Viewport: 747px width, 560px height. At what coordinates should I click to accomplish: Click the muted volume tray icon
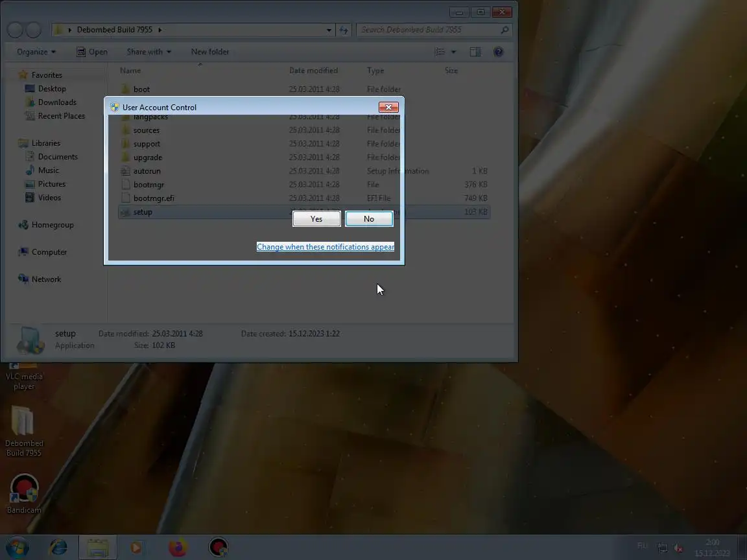(x=678, y=548)
